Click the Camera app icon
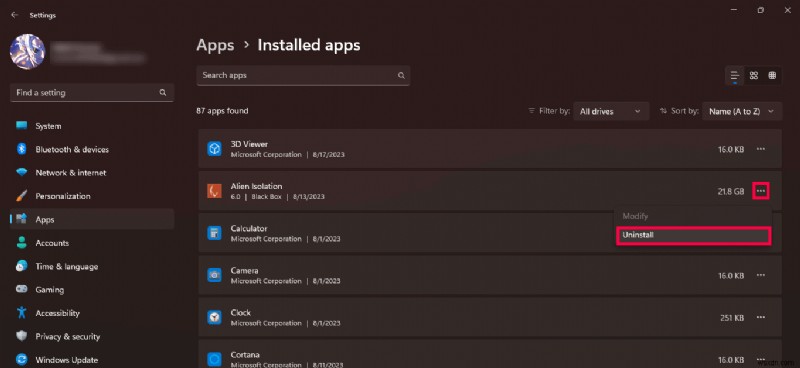The image size is (800, 368). 214,275
